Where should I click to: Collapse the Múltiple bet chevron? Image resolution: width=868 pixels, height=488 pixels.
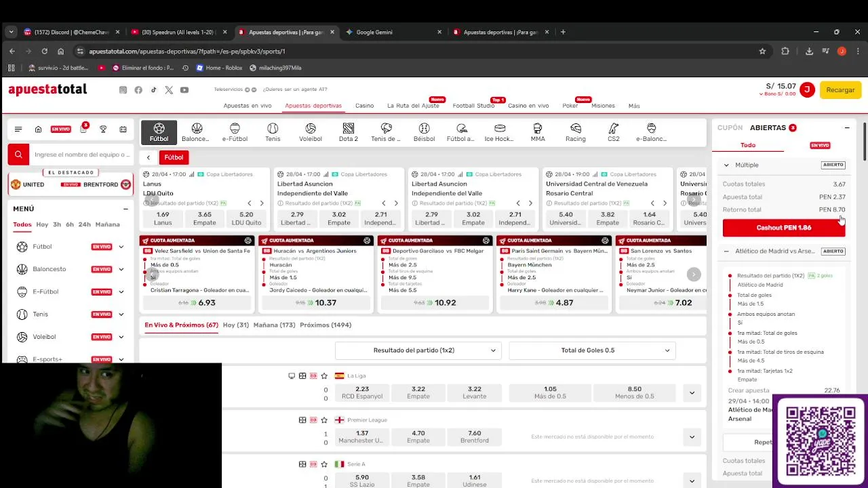[x=726, y=165]
